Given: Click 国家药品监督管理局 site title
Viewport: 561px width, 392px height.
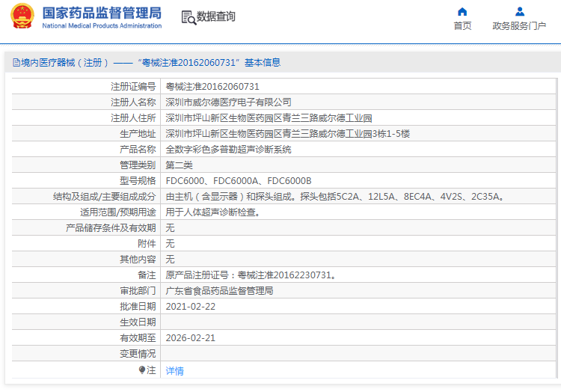Looking at the screenshot, I should [102, 13].
